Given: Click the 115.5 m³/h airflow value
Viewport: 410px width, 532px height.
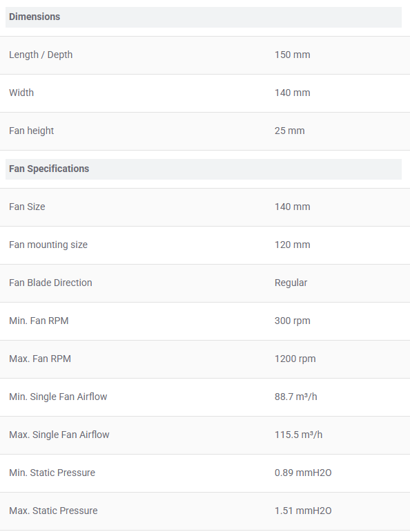Looking at the screenshot, I should pos(298,435).
